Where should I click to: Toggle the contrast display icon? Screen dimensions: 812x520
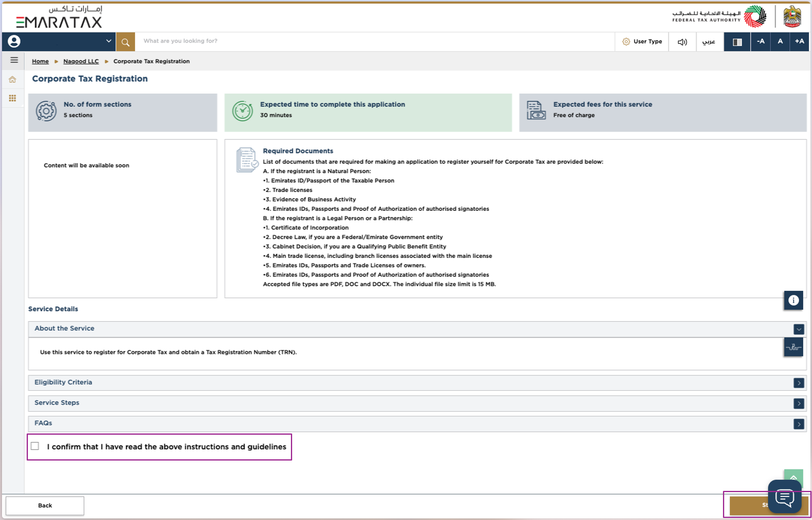click(x=737, y=42)
